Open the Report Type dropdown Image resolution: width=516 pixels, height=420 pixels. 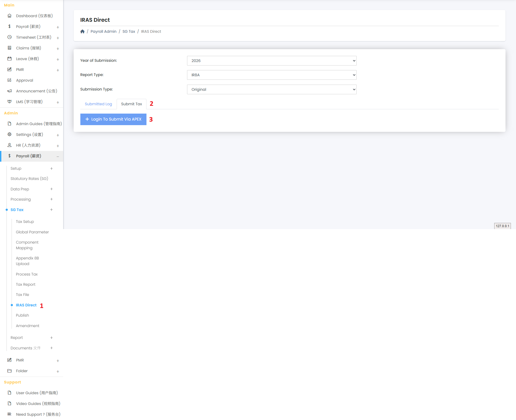point(271,75)
